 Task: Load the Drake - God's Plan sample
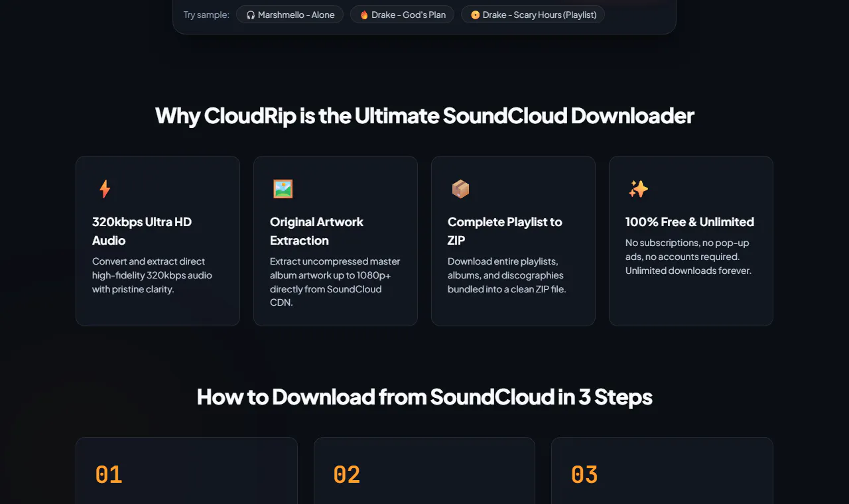point(403,15)
